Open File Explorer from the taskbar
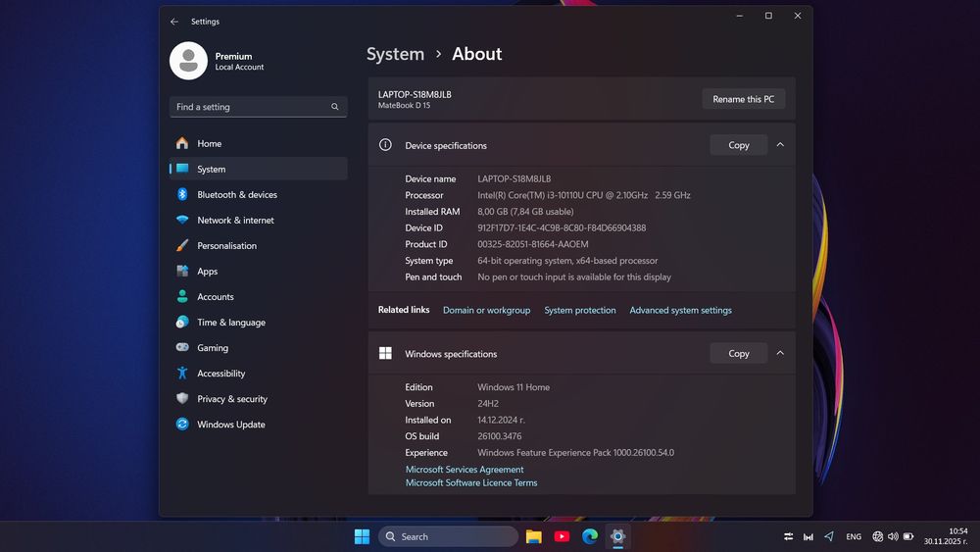Screen dimensions: 980x552 coord(533,536)
